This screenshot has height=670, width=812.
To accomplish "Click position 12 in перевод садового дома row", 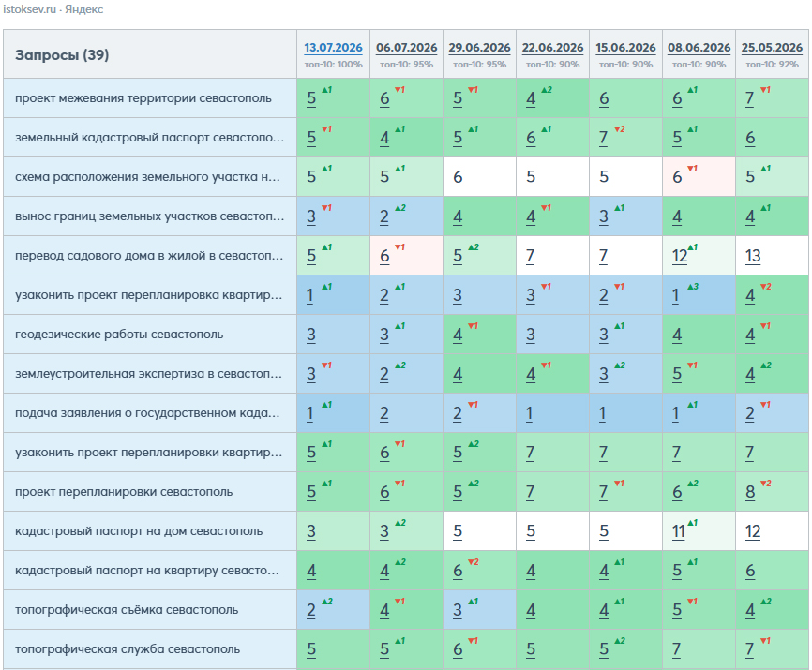I will 680,256.
